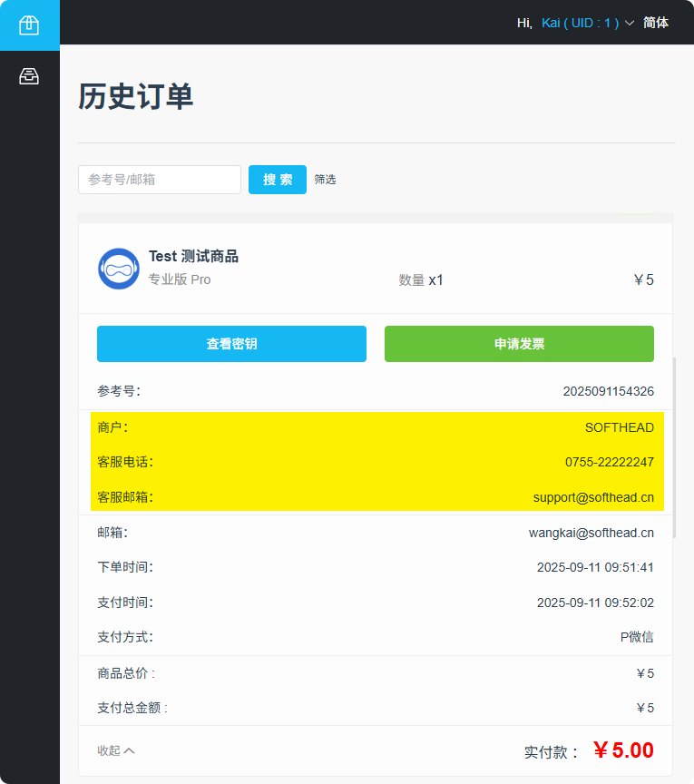Viewport: 694px width, 784px height.
Task: Click the 查看密钥 button
Action: tap(231, 344)
